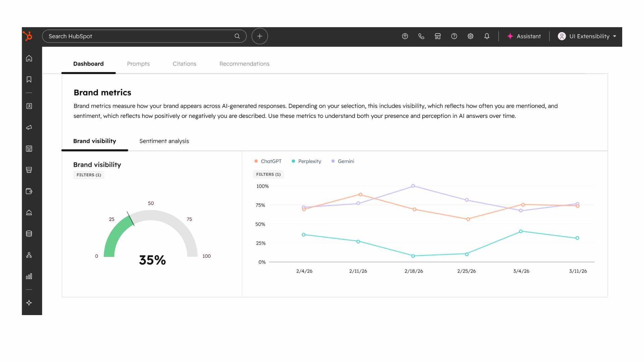
Task: Toggle the Gemini legend series
Action: (343, 161)
